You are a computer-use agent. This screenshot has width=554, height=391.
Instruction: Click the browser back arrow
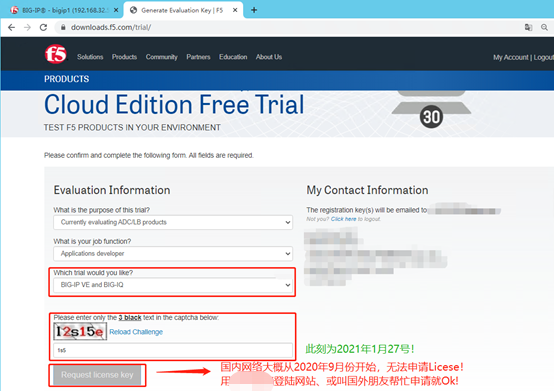click(x=11, y=27)
